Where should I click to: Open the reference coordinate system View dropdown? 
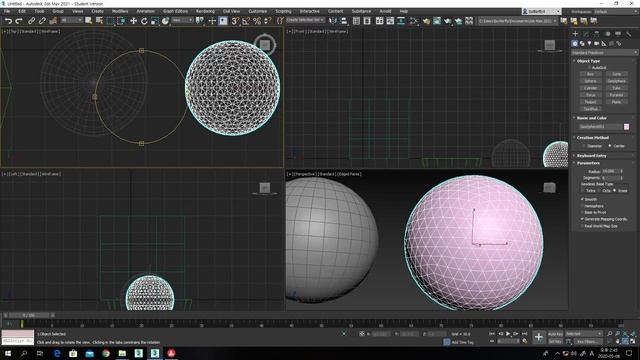click(x=182, y=20)
